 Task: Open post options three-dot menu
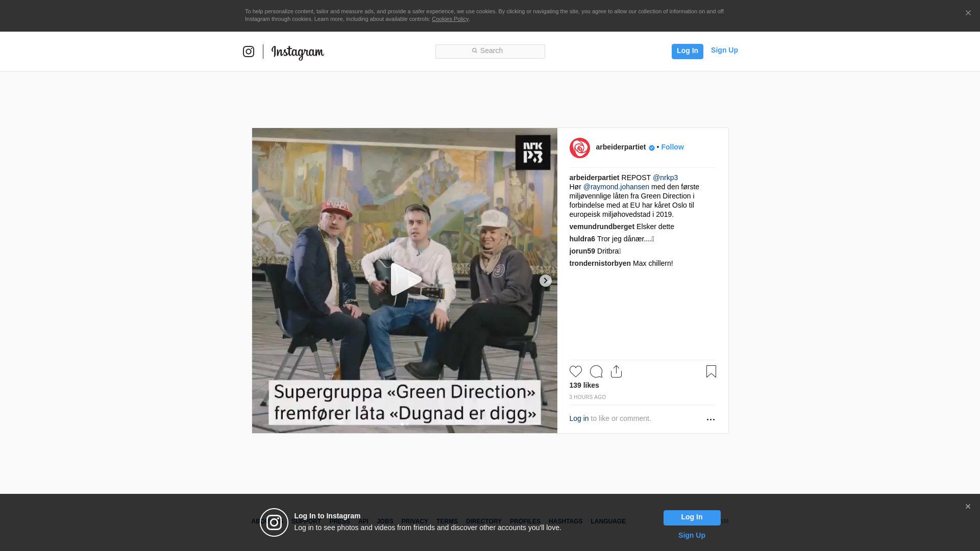tap(710, 419)
